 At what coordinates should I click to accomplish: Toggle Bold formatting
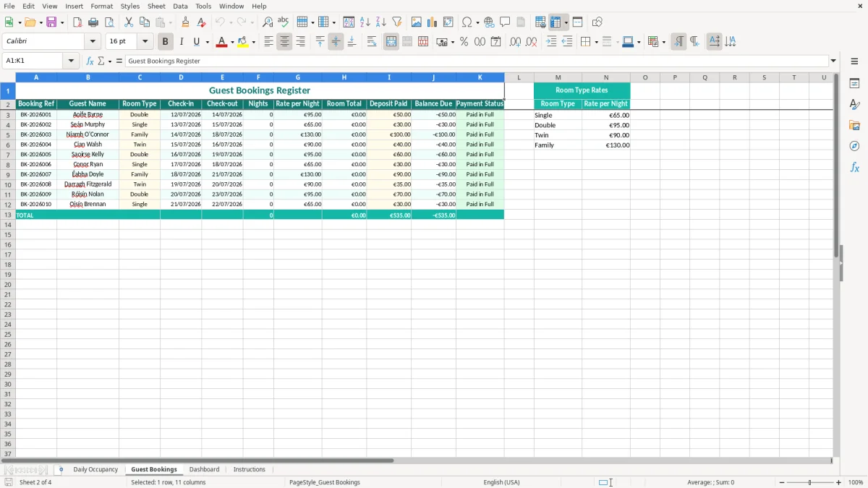(x=165, y=42)
